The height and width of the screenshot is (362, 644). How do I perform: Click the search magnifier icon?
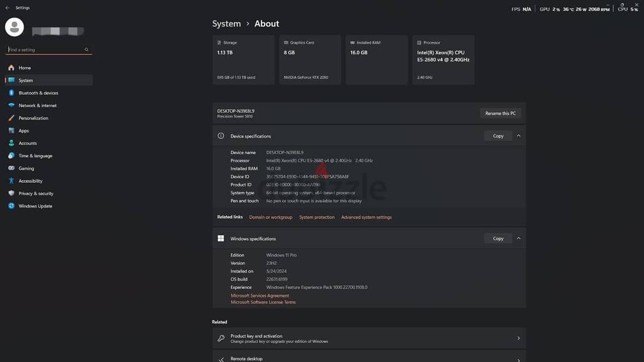[x=86, y=49]
